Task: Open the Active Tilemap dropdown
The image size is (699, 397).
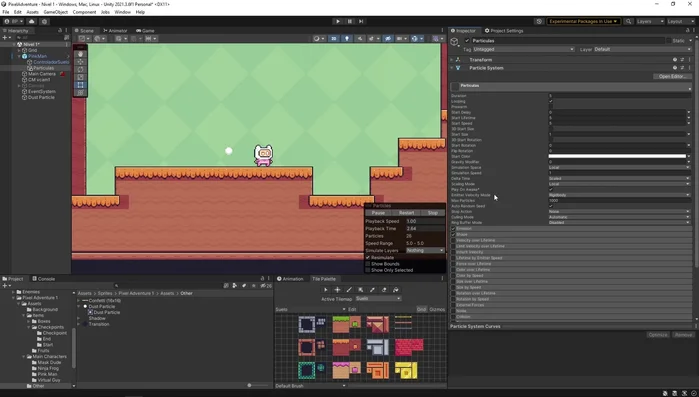Action: click(378, 299)
